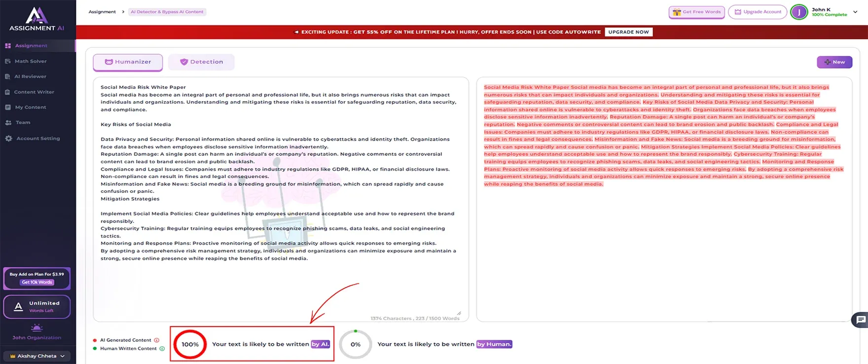868x364 pixels.
Task: Click the highlighted AI detection result text
Action: [x=663, y=136]
